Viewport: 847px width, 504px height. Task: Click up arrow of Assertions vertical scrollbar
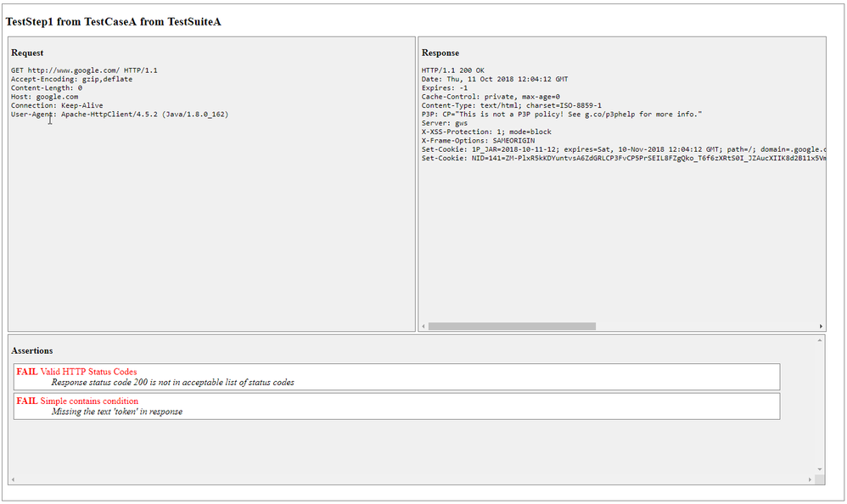[x=820, y=340]
